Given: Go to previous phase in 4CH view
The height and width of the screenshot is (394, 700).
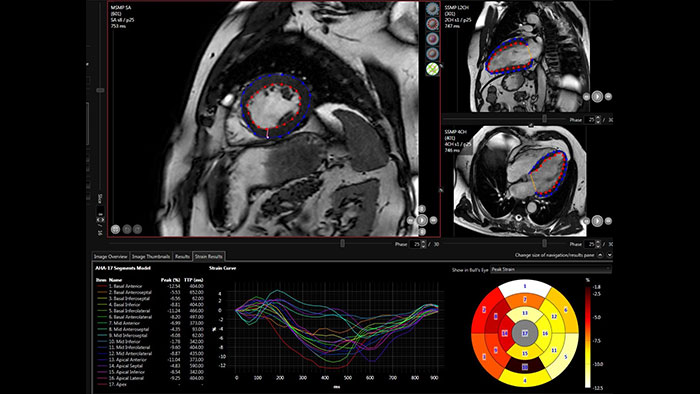Looking at the screenshot, I should 586,220.
